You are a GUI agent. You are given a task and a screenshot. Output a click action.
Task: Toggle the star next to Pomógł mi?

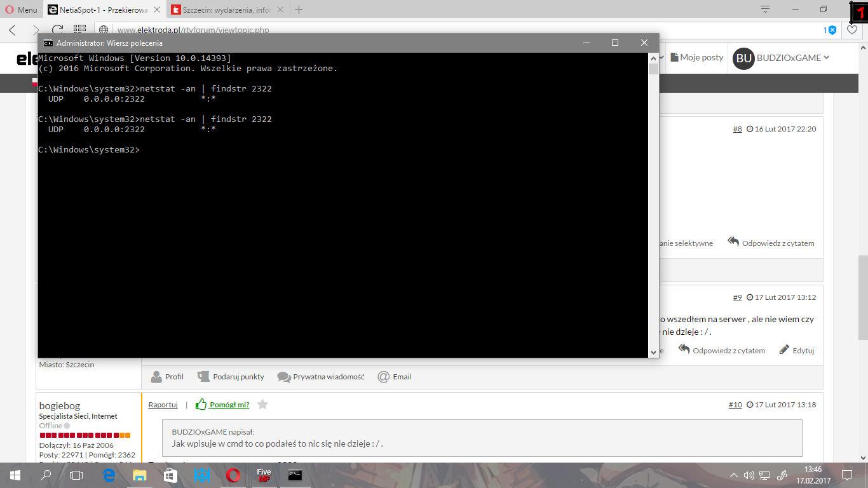pyautogui.click(x=262, y=404)
